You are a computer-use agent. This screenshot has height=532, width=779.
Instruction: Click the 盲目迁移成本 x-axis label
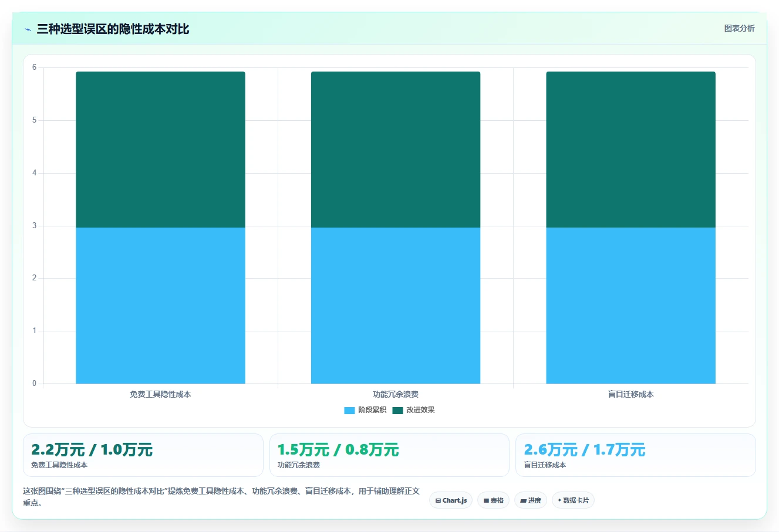coord(630,394)
